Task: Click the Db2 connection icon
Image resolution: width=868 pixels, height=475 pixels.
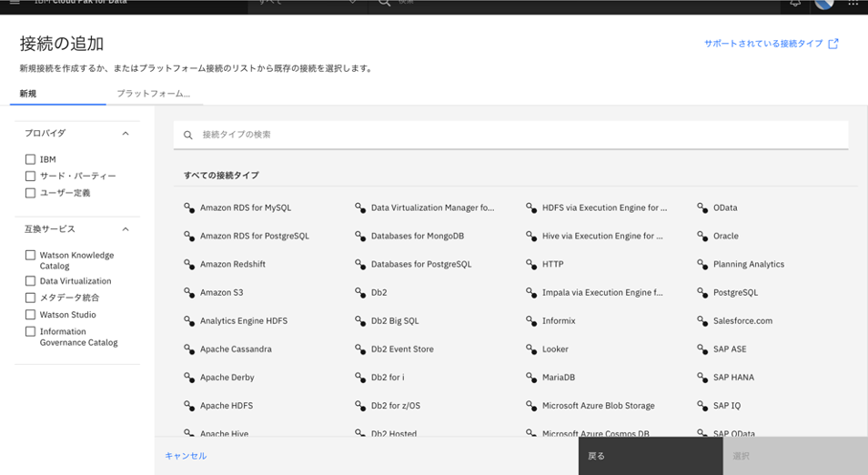Action: pos(360,292)
